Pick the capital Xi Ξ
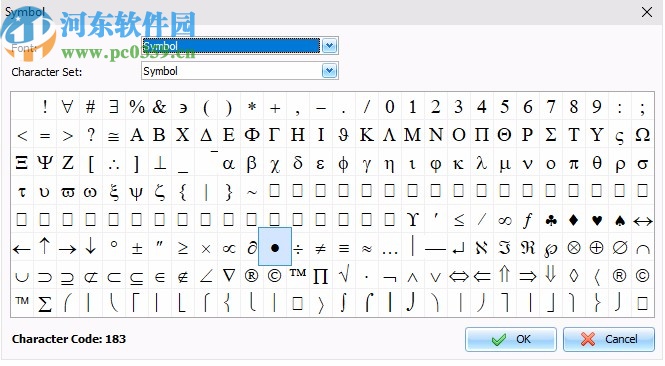The image size is (665, 366). [22, 164]
